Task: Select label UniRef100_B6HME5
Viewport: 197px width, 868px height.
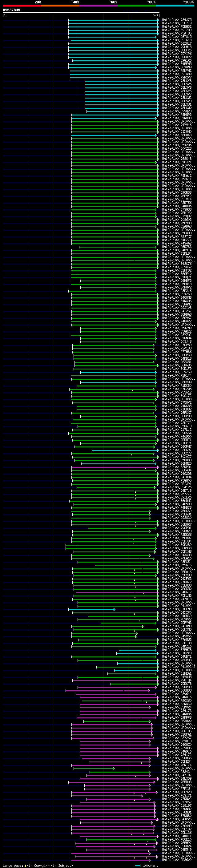Action: (177, 464)
